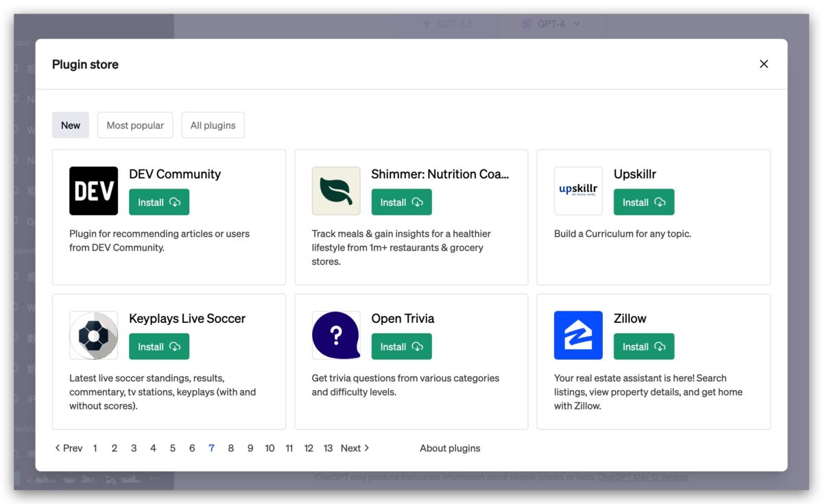Click the DEV Community plugin description text
Image resolution: width=823 pixels, height=504 pixels.
coord(160,241)
